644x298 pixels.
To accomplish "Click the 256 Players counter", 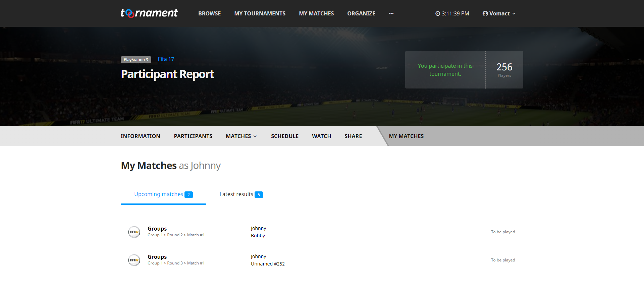I will 504,70.
